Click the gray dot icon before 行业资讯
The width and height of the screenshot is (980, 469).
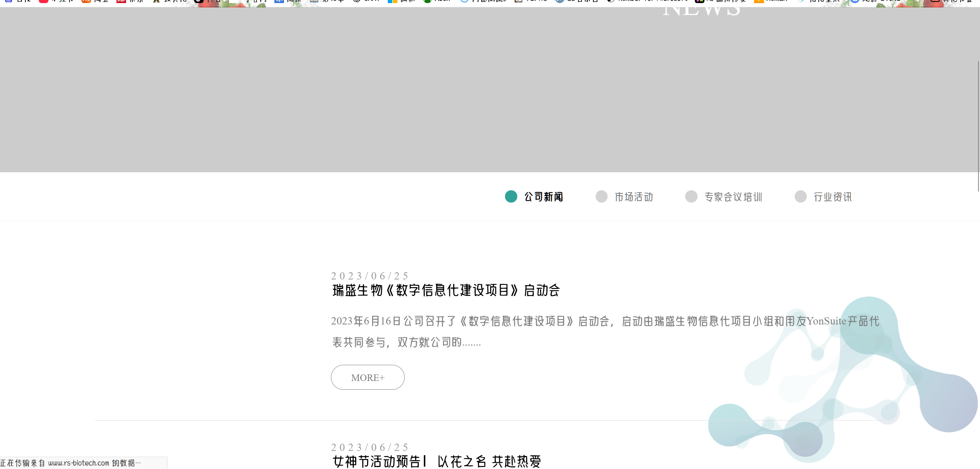point(801,196)
